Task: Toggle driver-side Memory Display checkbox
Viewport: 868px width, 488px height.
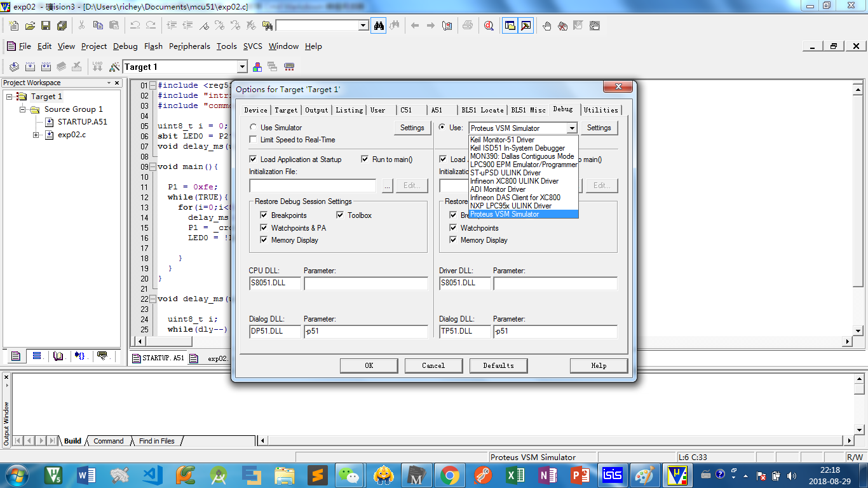Action: coord(453,240)
